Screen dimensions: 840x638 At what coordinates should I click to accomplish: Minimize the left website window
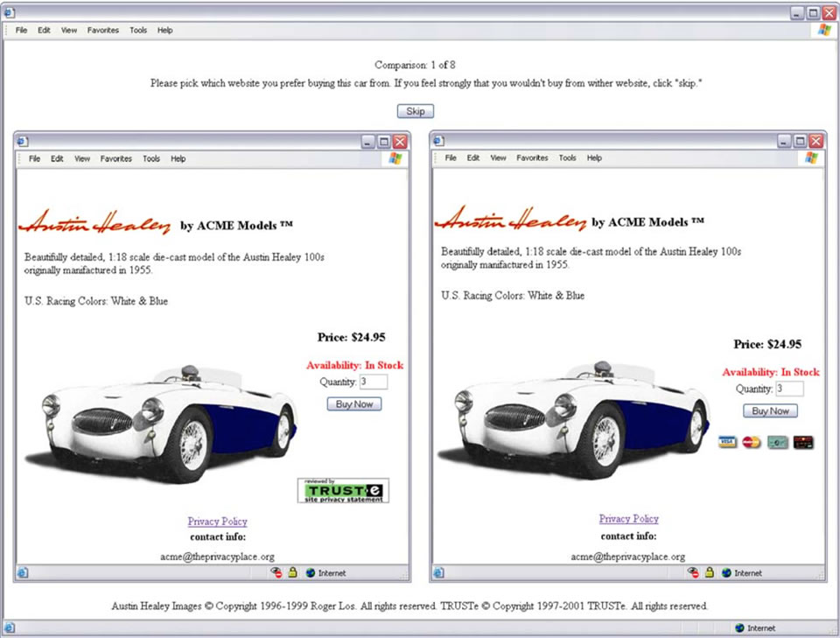click(368, 142)
